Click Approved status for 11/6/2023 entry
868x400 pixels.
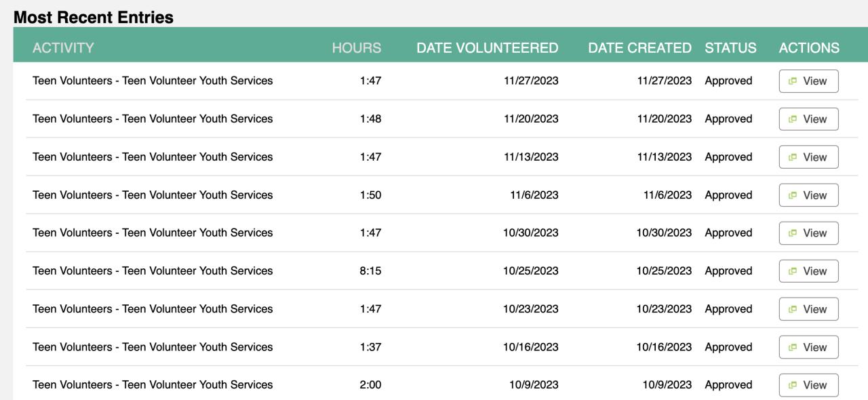(x=728, y=195)
